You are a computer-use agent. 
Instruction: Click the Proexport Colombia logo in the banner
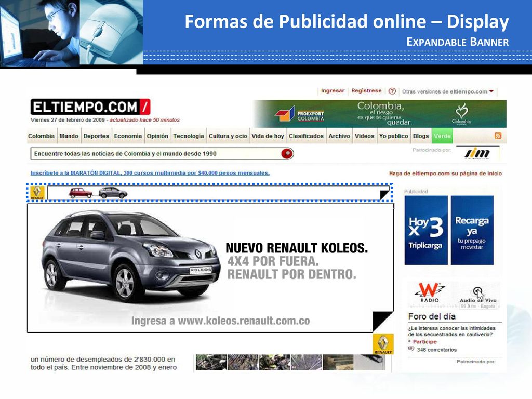(300, 114)
